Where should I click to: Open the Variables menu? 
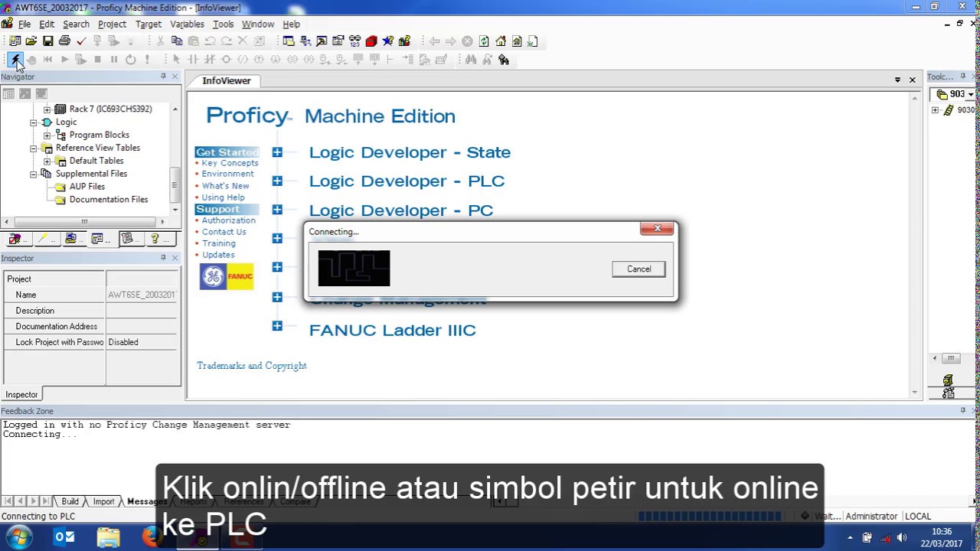187,24
